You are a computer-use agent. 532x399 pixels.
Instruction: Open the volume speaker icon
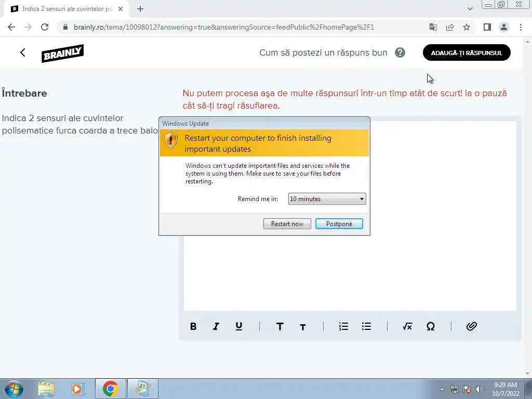click(x=480, y=389)
